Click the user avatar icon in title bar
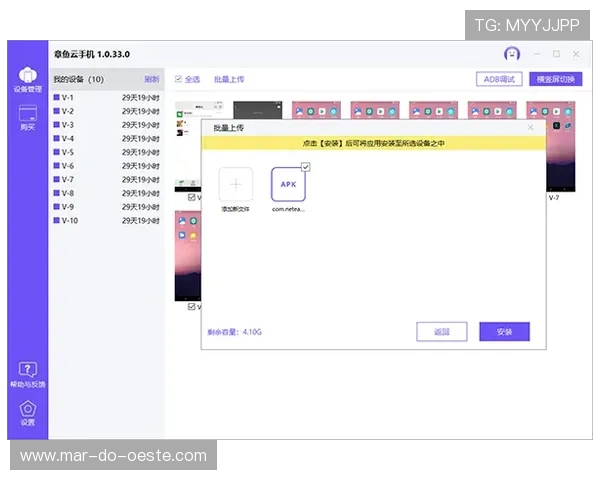Viewport: 600px width, 480px height. [511, 53]
